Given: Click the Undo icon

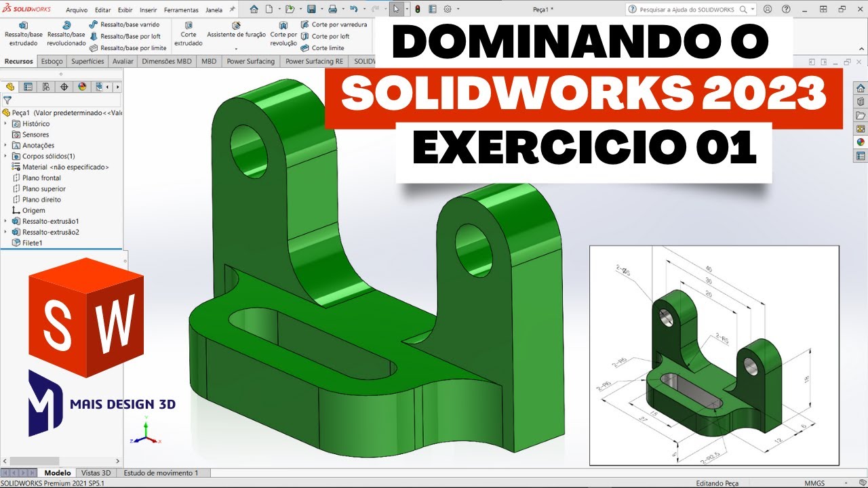Looking at the screenshot, I should 353,9.
